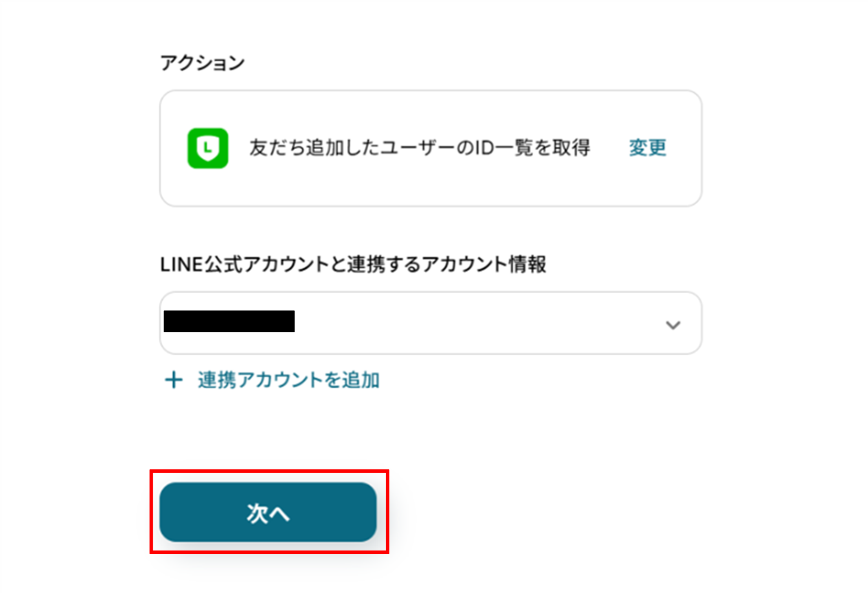Click the 連携アカウントを追加 link

pyautogui.click(x=288, y=380)
